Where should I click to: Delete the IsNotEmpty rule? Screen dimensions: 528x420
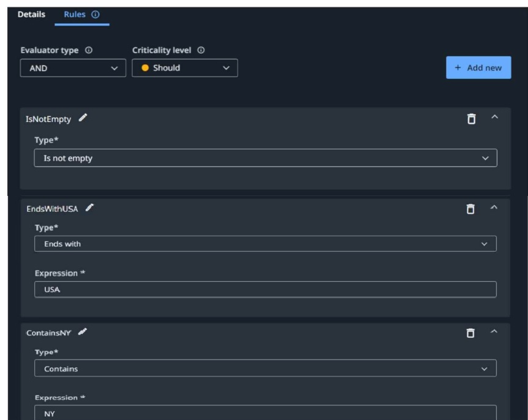(x=471, y=118)
